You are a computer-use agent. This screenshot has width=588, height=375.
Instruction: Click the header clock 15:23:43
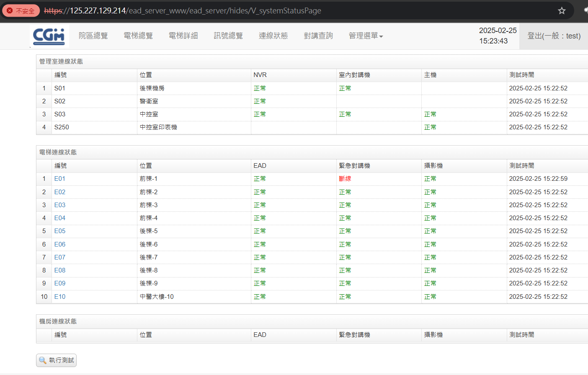click(493, 41)
